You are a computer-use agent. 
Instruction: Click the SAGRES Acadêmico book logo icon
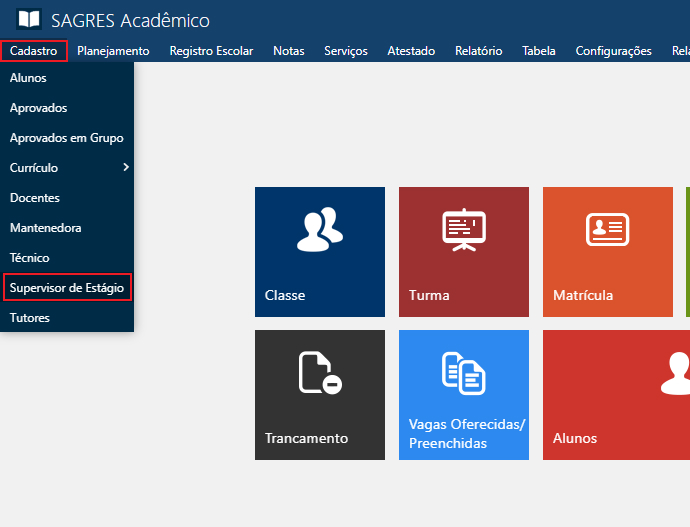(x=29, y=20)
